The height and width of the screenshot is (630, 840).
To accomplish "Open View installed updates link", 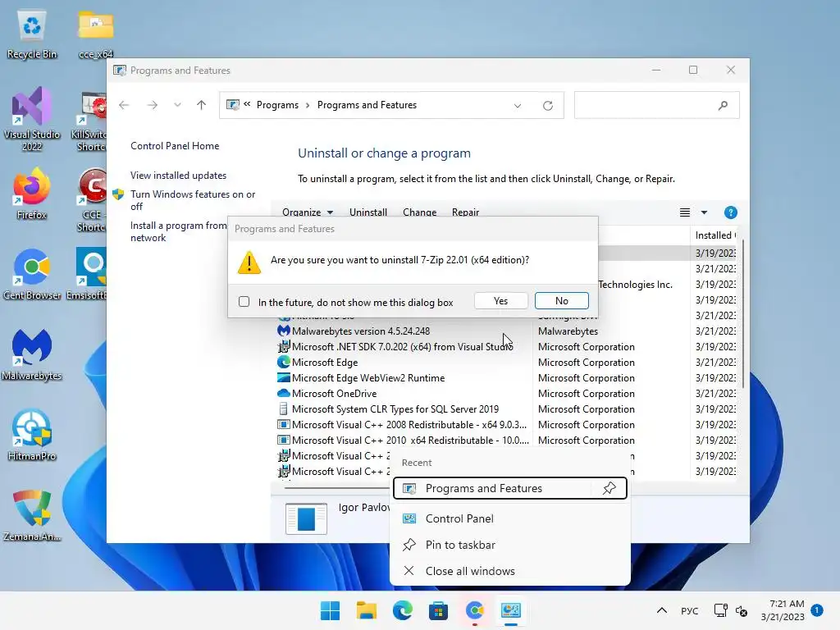I will (x=178, y=176).
